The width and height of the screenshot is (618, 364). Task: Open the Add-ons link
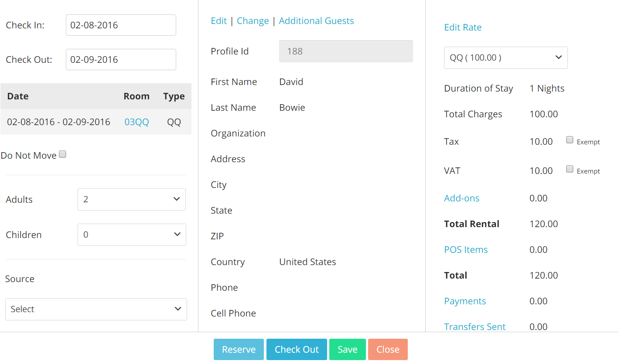pyautogui.click(x=462, y=198)
